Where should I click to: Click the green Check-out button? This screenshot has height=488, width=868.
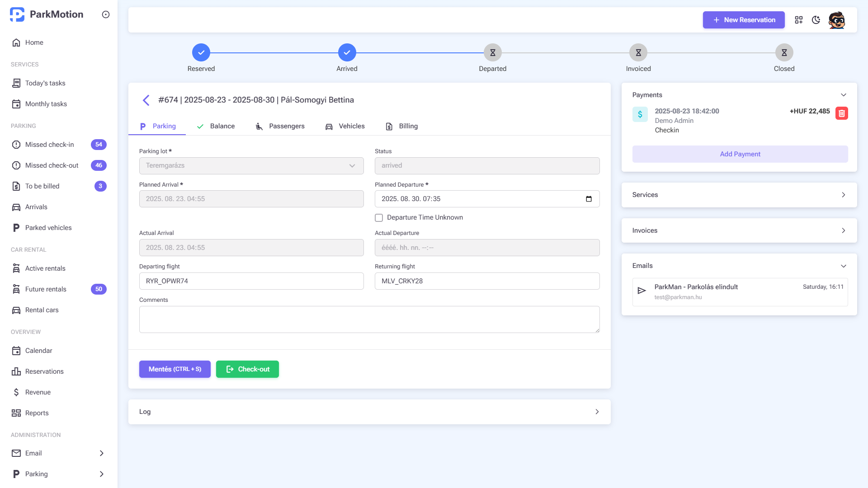click(247, 369)
